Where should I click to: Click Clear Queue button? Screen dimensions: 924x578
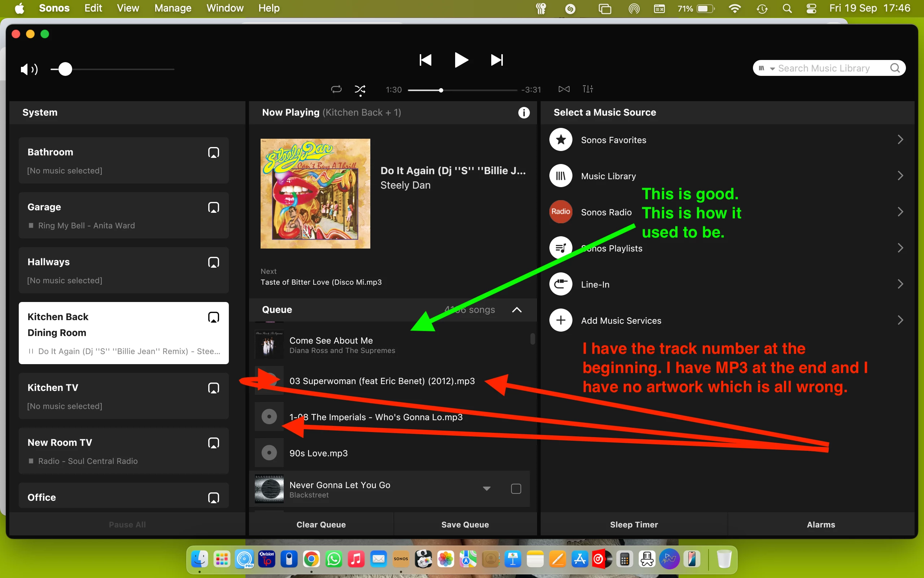tap(321, 525)
